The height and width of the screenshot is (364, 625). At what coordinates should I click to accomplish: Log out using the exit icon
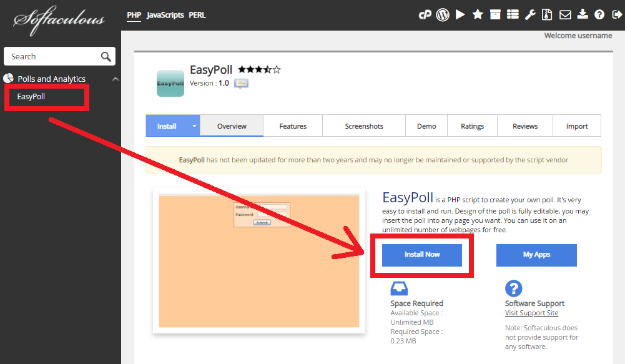[616, 14]
